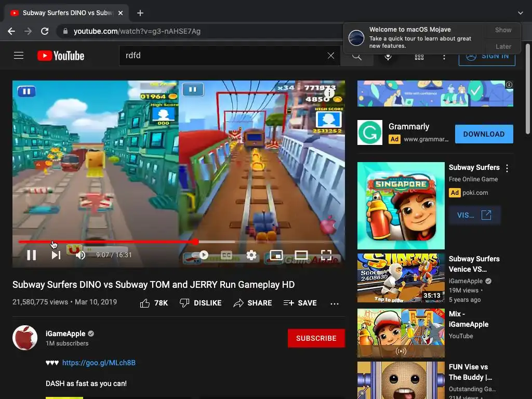
Task: Start voice search with microphone icon
Action: (x=388, y=57)
